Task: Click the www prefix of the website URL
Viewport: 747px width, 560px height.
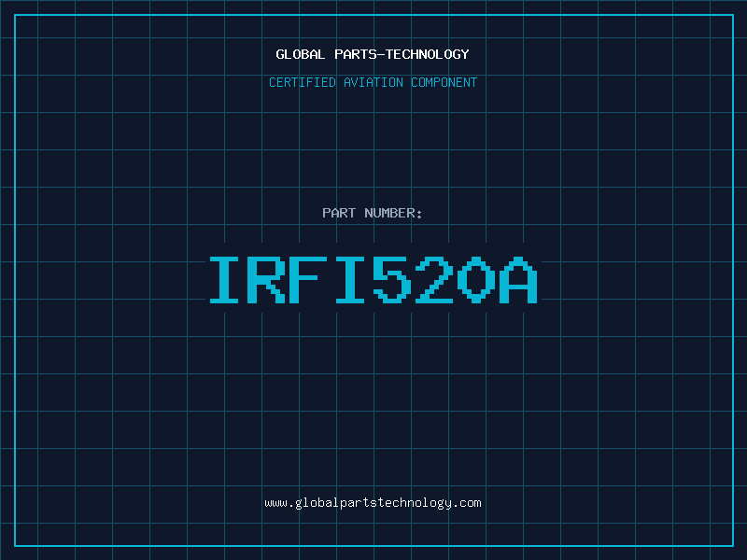Action: (275, 503)
